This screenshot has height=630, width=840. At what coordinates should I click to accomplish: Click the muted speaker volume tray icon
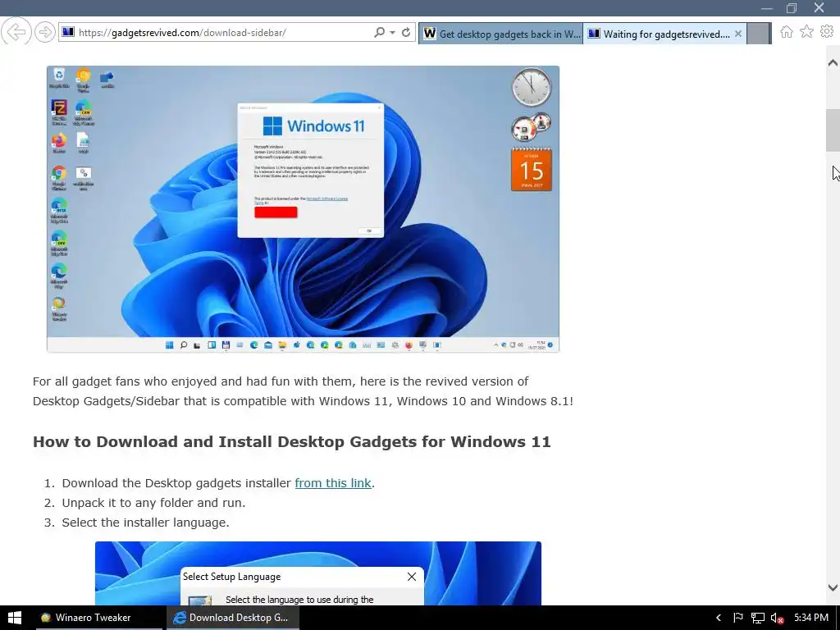pyautogui.click(x=777, y=619)
